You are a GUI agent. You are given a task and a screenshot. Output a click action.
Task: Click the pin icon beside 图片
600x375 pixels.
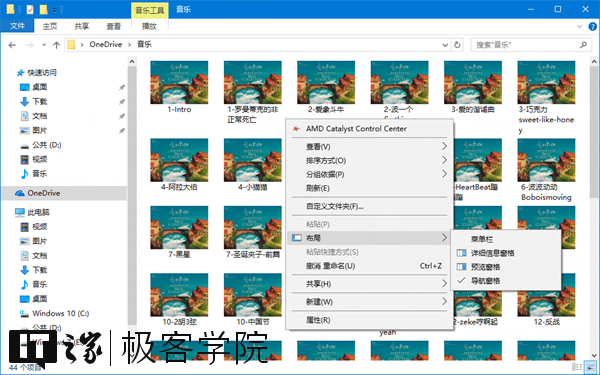(122, 131)
